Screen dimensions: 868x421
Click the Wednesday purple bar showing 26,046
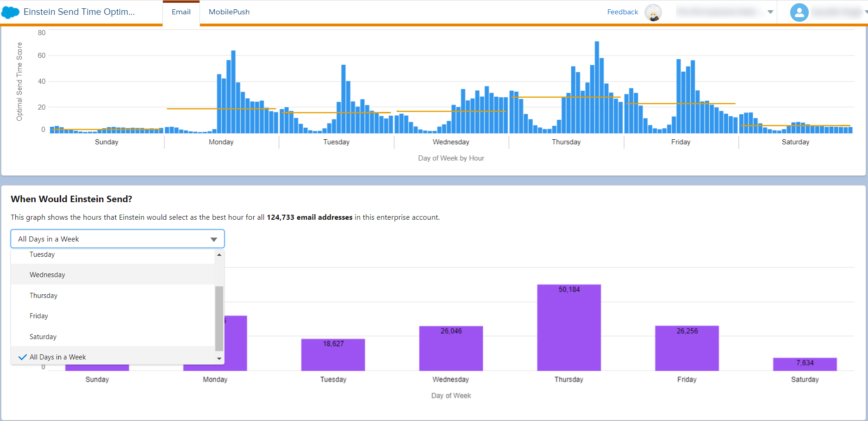pos(451,348)
